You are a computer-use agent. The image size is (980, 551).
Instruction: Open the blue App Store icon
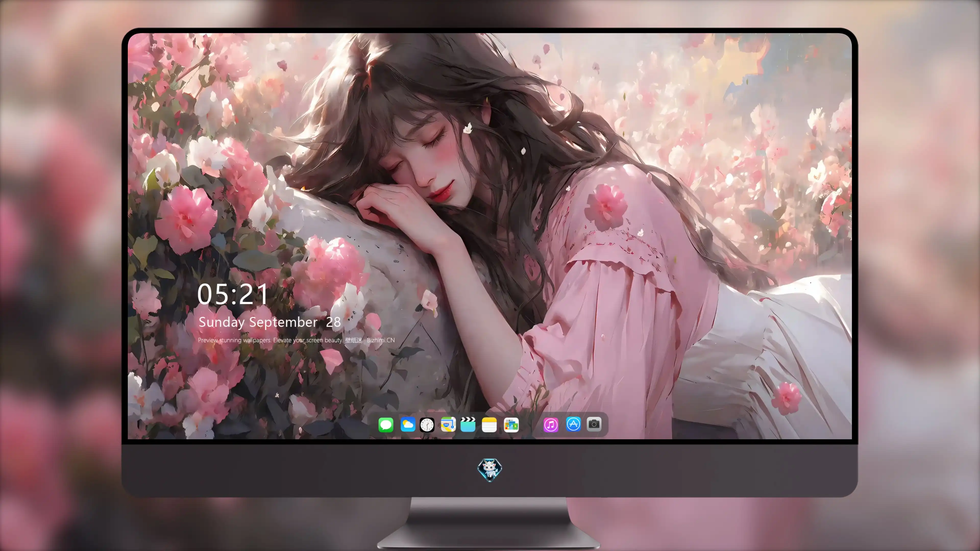pyautogui.click(x=573, y=424)
